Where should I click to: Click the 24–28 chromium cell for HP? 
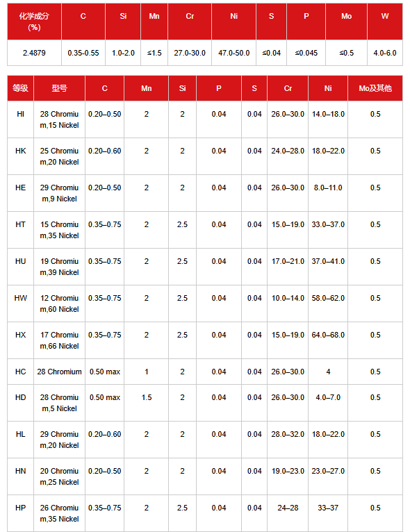[288, 513]
